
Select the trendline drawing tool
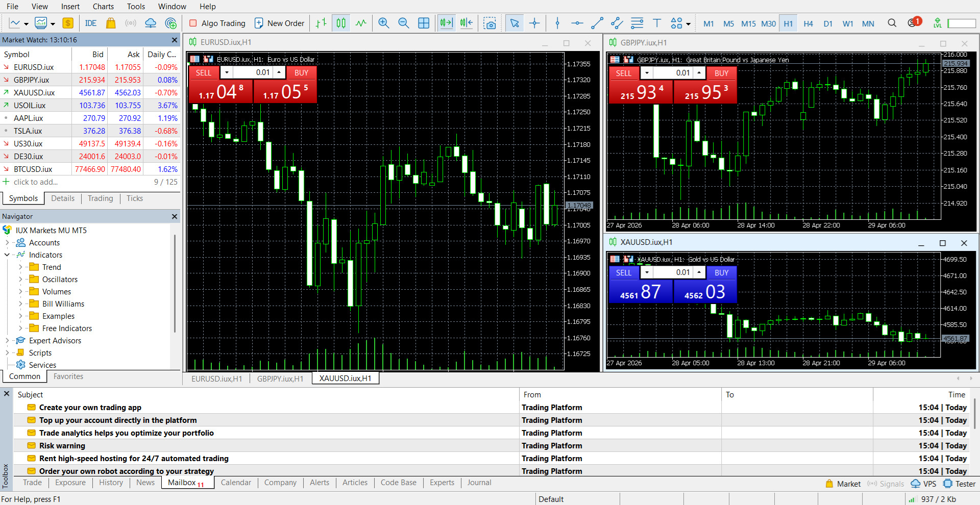pos(597,23)
